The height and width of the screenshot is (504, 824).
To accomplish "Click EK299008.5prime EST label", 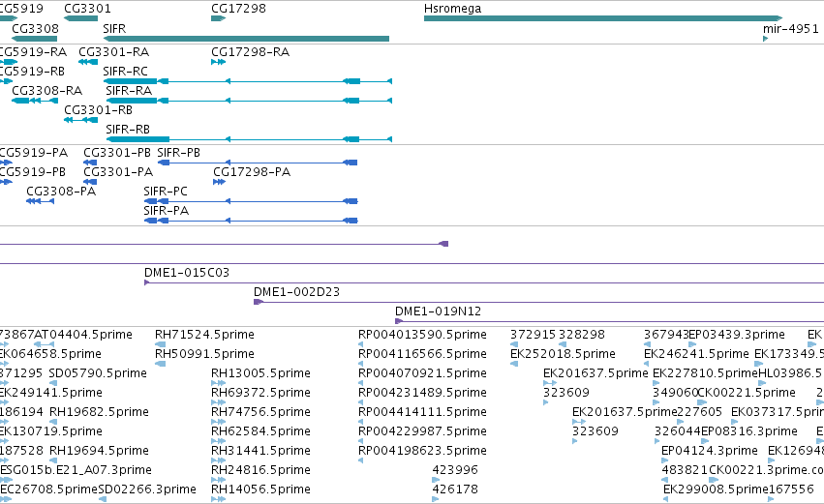I will click(x=716, y=489).
